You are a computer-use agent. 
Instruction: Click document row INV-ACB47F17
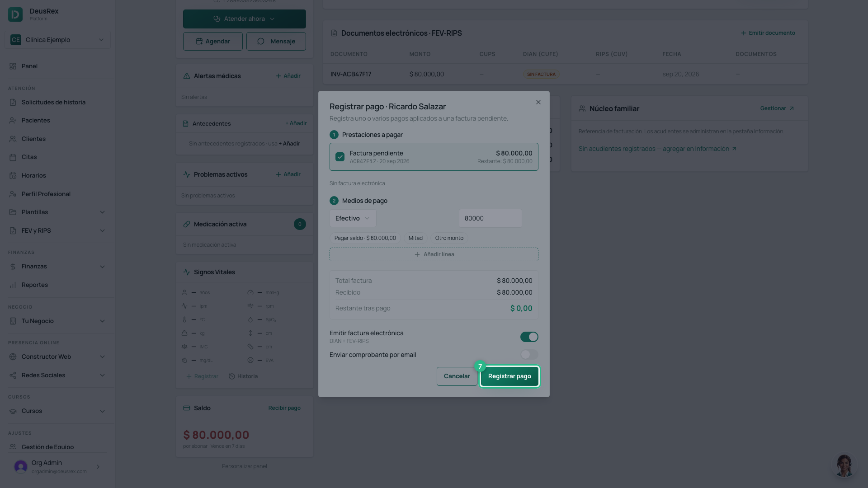point(565,74)
